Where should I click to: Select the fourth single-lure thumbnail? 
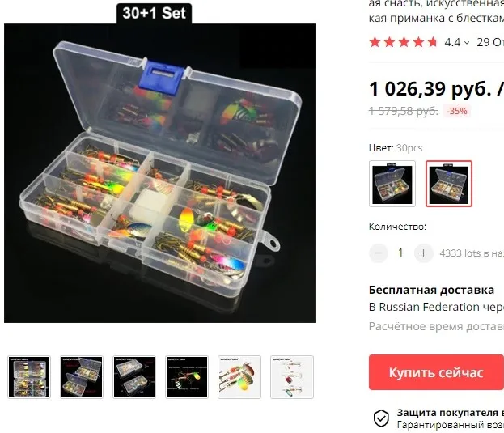click(x=187, y=377)
